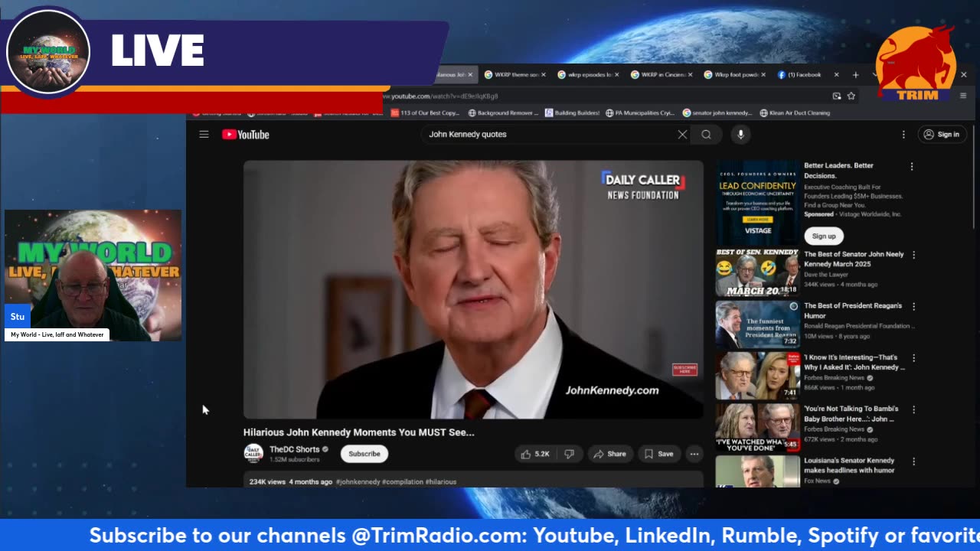The width and height of the screenshot is (980, 551).
Task: Open 'Klean Air Duct Cleaning' bookmark
Action: 795,113
